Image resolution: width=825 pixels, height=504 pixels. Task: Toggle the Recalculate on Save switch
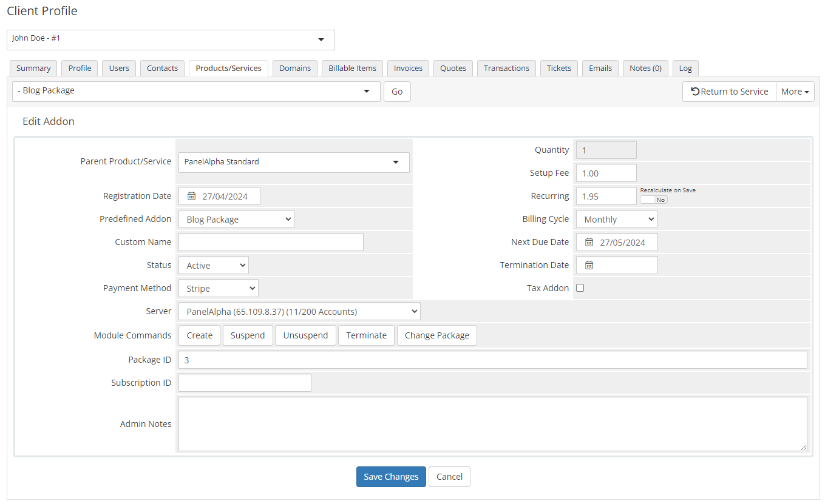click(x=654, y=198)
